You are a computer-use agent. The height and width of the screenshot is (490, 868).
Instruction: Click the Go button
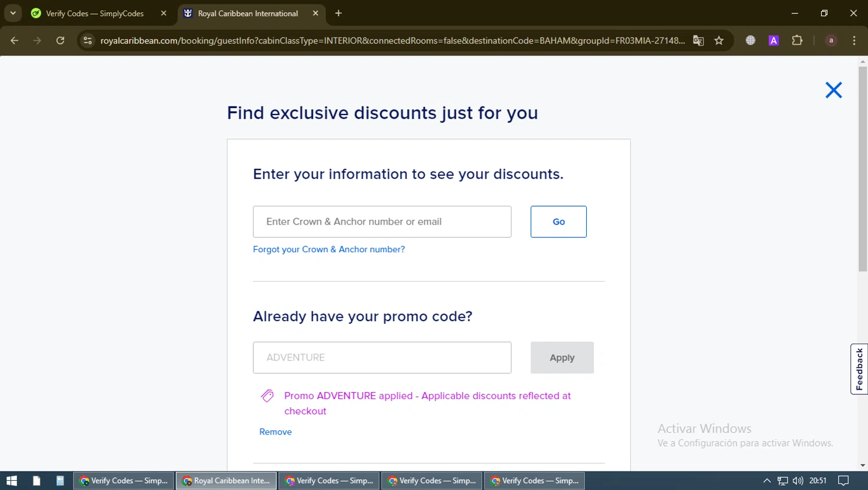coord(558,222)
